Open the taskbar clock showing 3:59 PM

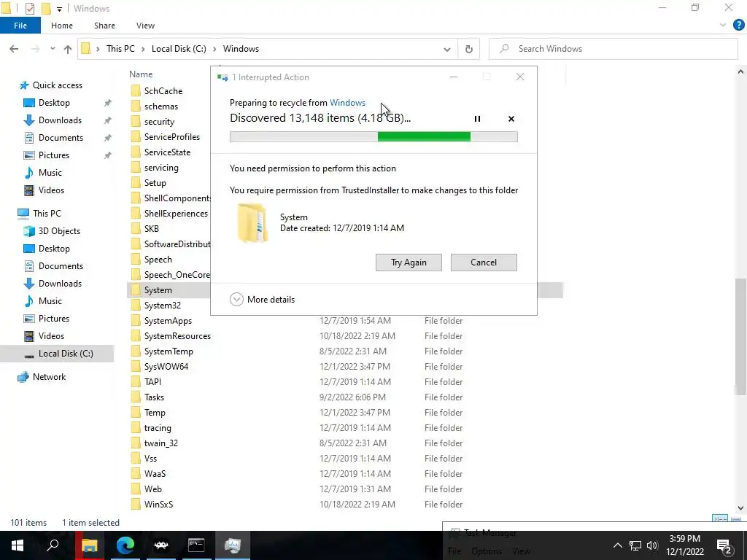click(x=685, y=545)
